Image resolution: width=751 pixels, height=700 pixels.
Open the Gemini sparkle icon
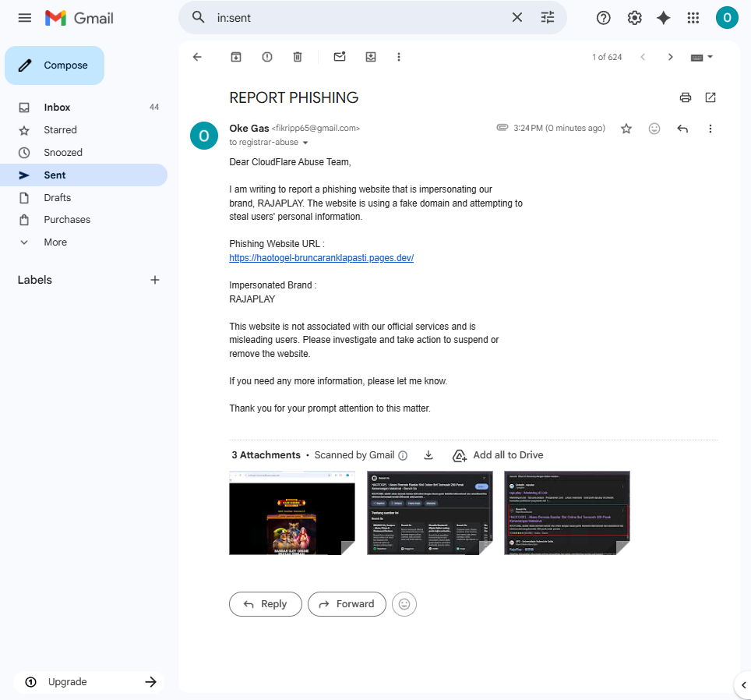click(663, 18)
